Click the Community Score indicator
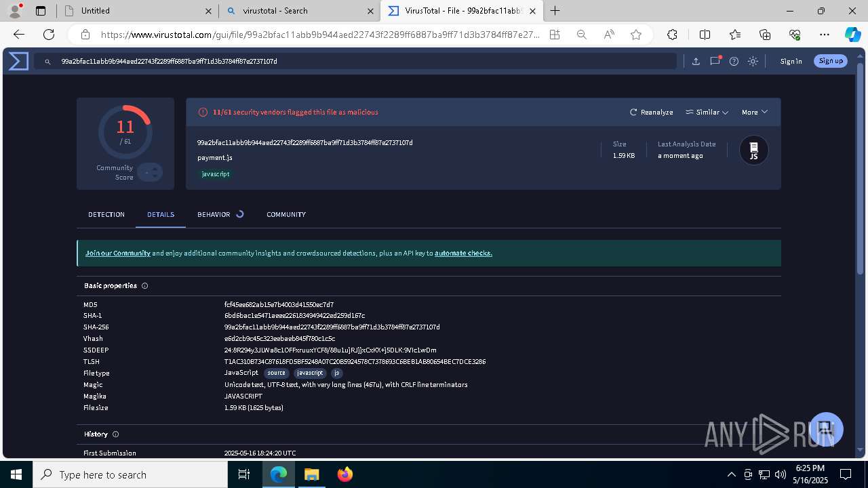The width and height of the screenshot is (868, 488). (149, 173)
